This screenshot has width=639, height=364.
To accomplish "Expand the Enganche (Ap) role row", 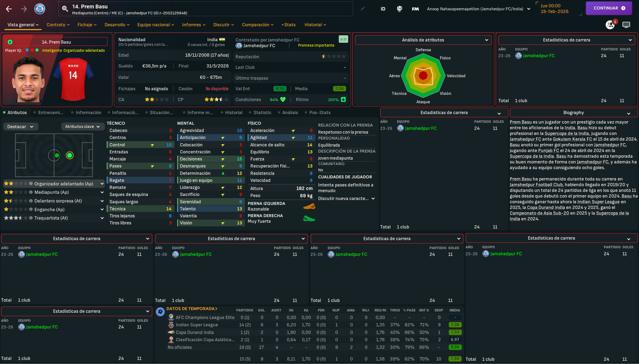I will (x=102, y=209).
